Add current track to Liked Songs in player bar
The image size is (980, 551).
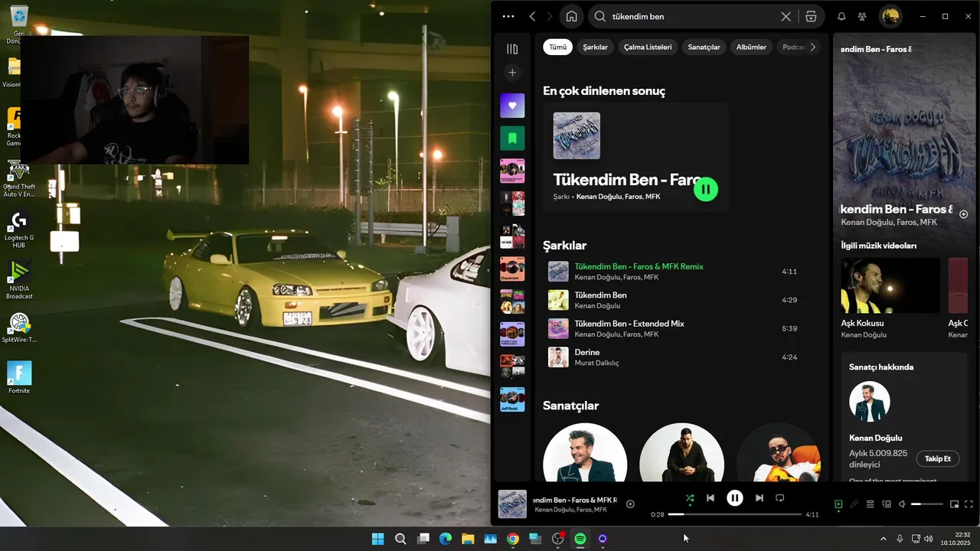(630, 504)
